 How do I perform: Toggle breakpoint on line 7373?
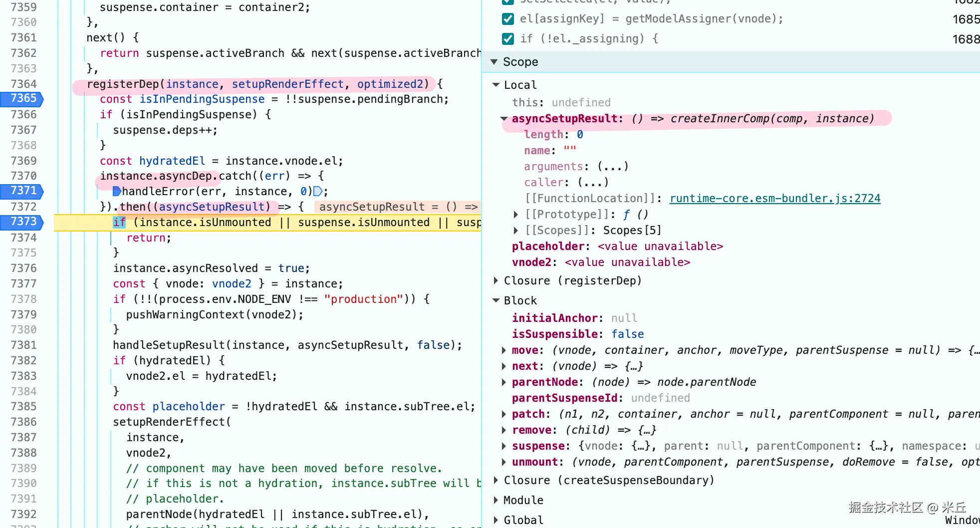(22, 222)
